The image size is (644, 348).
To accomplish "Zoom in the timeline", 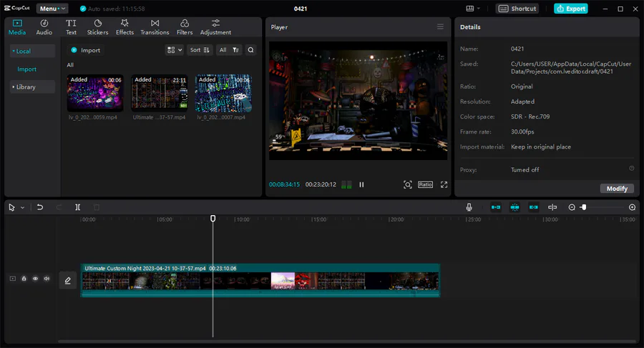I will pyautogui.click(x=633, y=207).
